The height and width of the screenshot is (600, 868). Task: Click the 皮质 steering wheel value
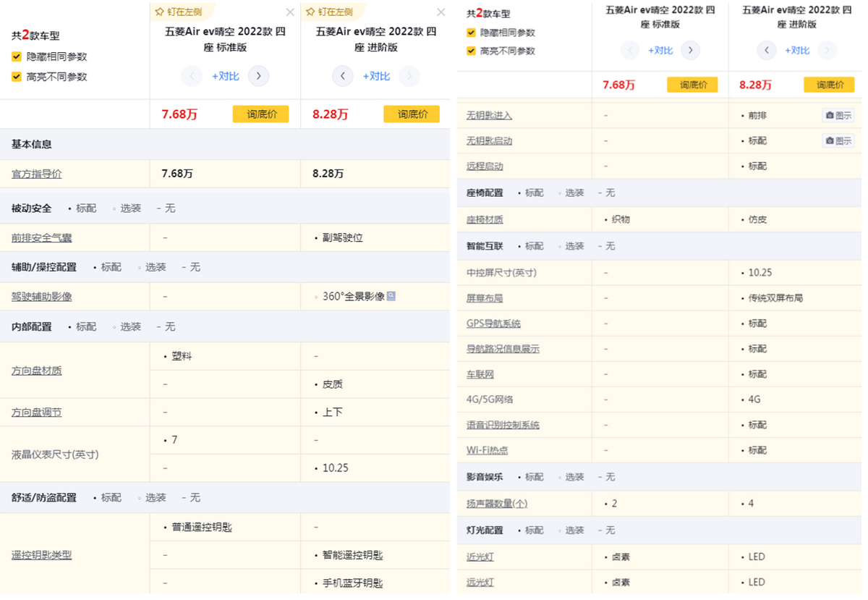tap(333, 384)
